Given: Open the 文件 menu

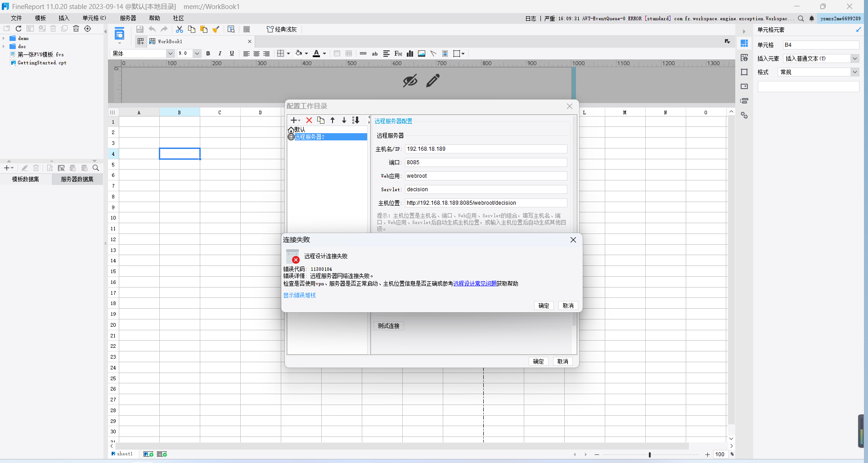Looking at the screenshot, I should click(x=17, y=18).
